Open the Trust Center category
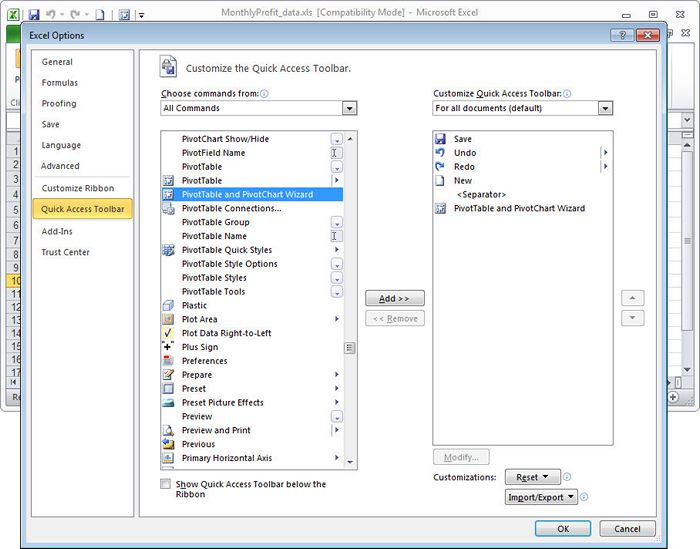Screen dimensions: 700x549 [x=65, y=252]
